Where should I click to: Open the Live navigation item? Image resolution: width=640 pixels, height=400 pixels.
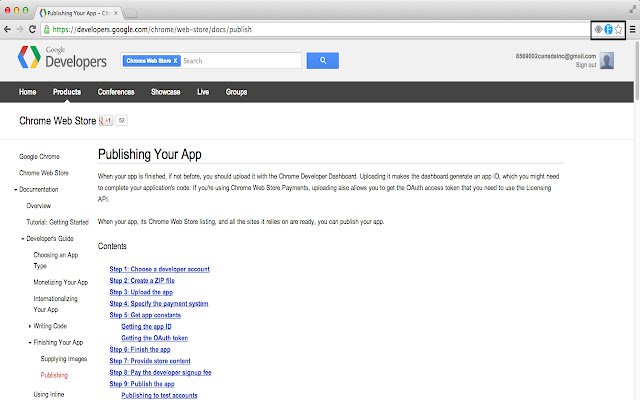tap(203, 92)
